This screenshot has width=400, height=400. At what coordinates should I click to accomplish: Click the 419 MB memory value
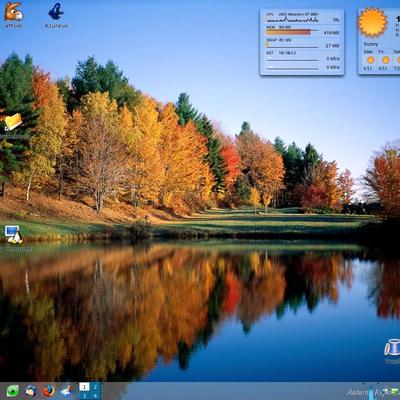pyautogui.click(x=331, y=33)
